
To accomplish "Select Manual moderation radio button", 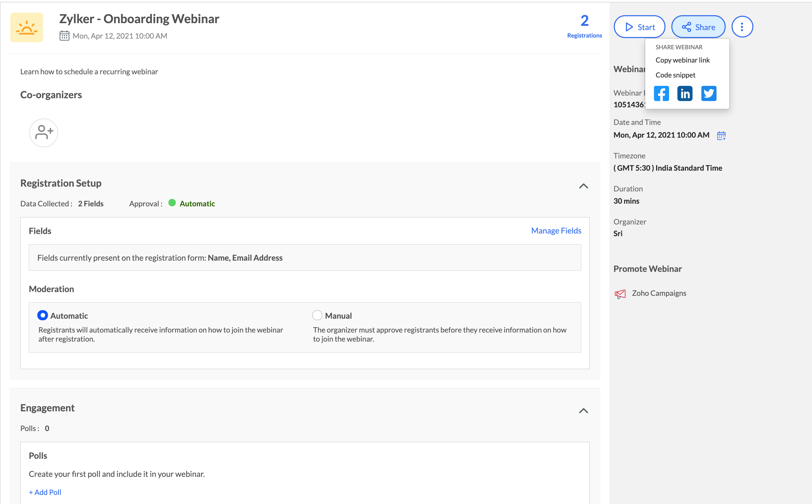I will click(x=317, y=315).
